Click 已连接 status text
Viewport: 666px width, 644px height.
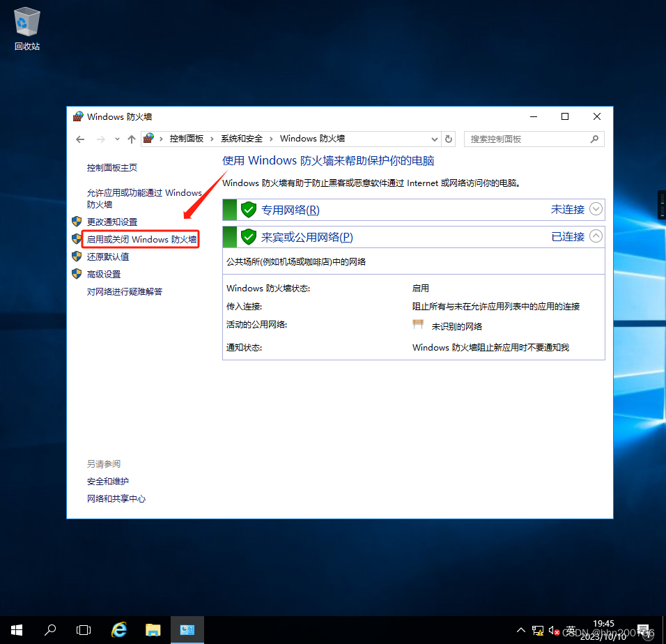pyautogui.click(x=568, y=236)
